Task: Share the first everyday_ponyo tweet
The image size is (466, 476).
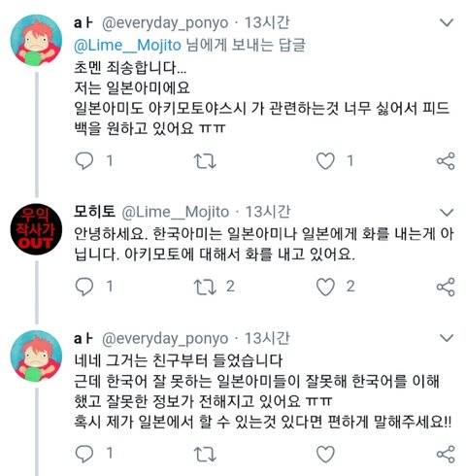Action: point(446,161)
